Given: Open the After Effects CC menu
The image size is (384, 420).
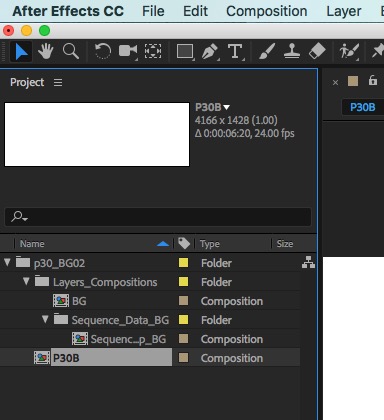Looking at the screenshot, I should (68, 11).
